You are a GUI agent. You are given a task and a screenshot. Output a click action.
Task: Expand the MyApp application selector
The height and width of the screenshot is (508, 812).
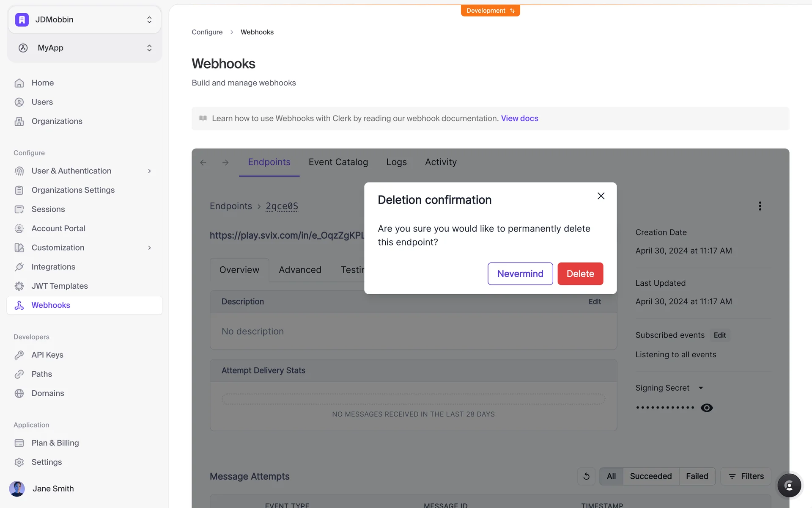85,48
